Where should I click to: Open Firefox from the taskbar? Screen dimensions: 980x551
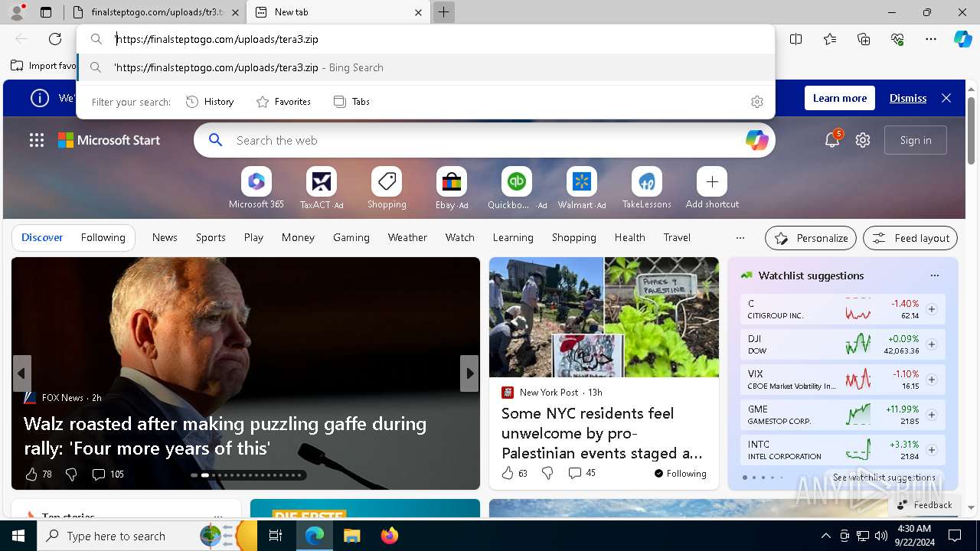[x=390, y=536]
